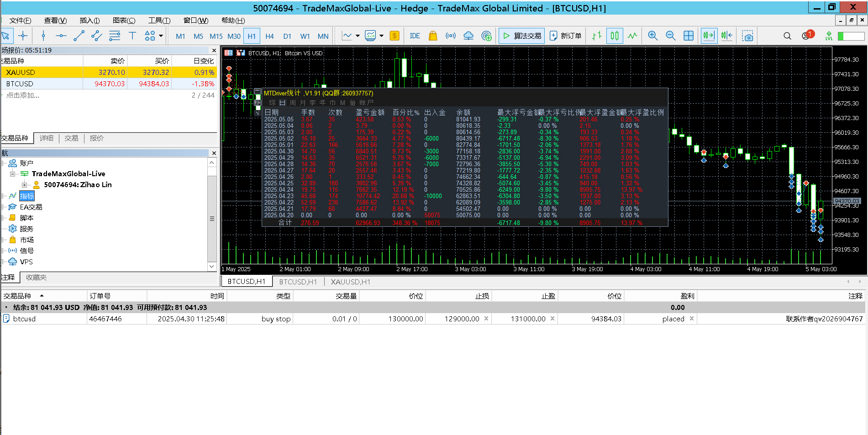
Task: Open the shapes tool dropdown arrow
Action: [161, 36]
